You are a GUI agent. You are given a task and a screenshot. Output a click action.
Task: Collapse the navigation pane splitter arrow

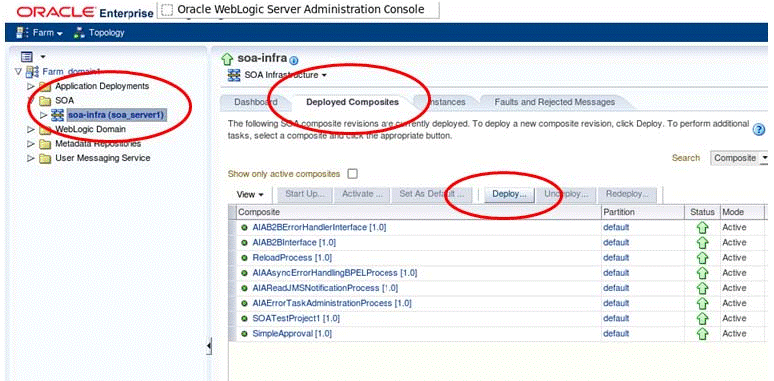[208, 346]
